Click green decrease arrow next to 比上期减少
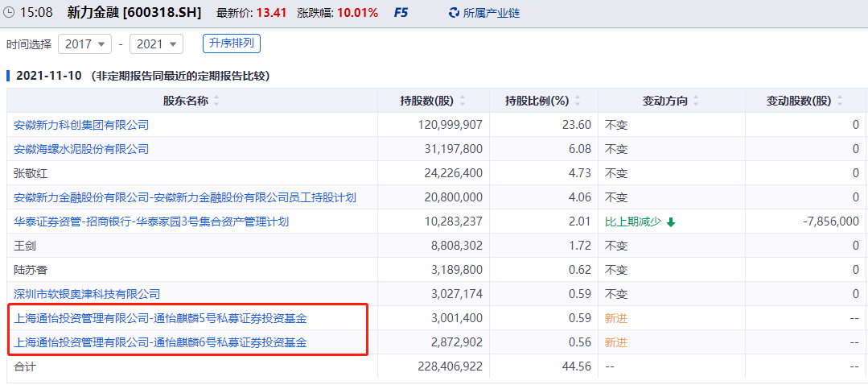The image size is (868, 385). (x=671, y=222)
